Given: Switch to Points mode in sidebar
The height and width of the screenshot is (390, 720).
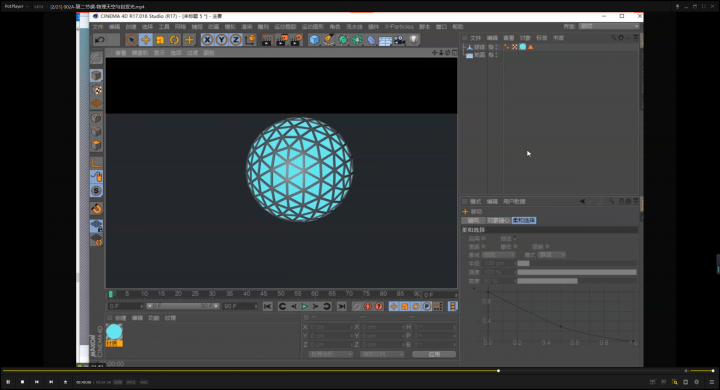Looking at the screenshot, I should [x=96, y=118].
